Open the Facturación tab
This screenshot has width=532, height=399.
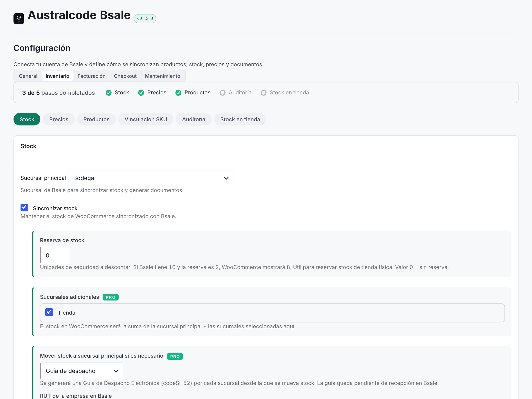point(92,76)
